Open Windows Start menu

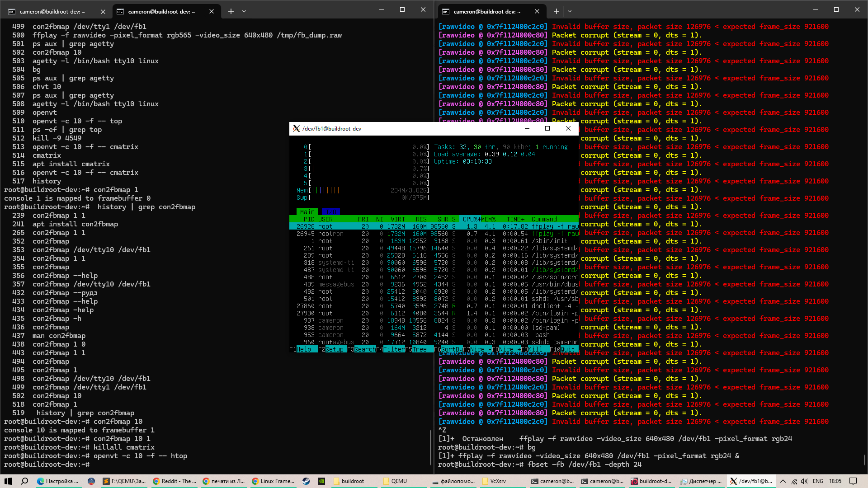tap(8, 481)
